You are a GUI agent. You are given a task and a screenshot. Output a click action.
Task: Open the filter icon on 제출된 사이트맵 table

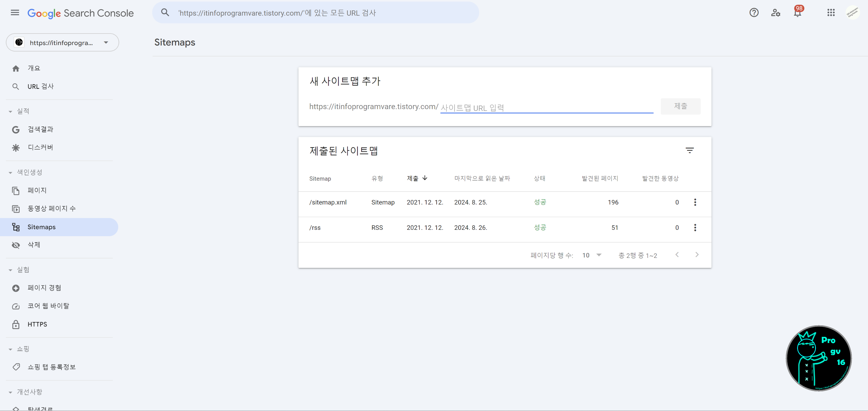click(x=690, y=150)
